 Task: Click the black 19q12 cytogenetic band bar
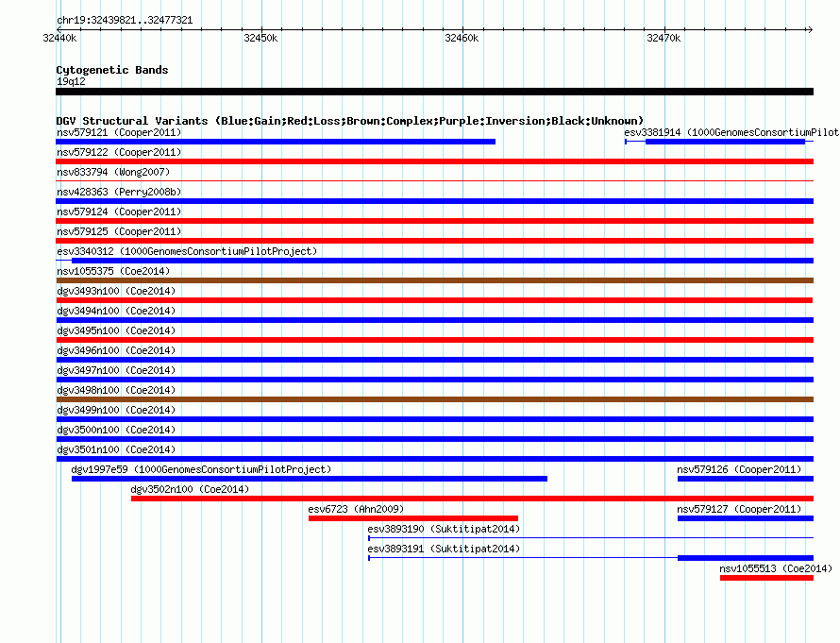coord(434,92)
